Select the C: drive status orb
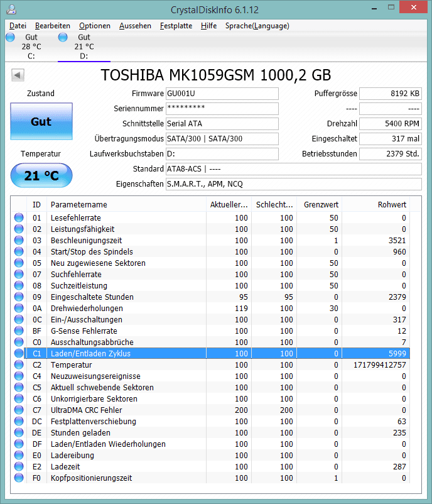The width and height of the screenshot is (432, 504). click(x=10, y=37)
